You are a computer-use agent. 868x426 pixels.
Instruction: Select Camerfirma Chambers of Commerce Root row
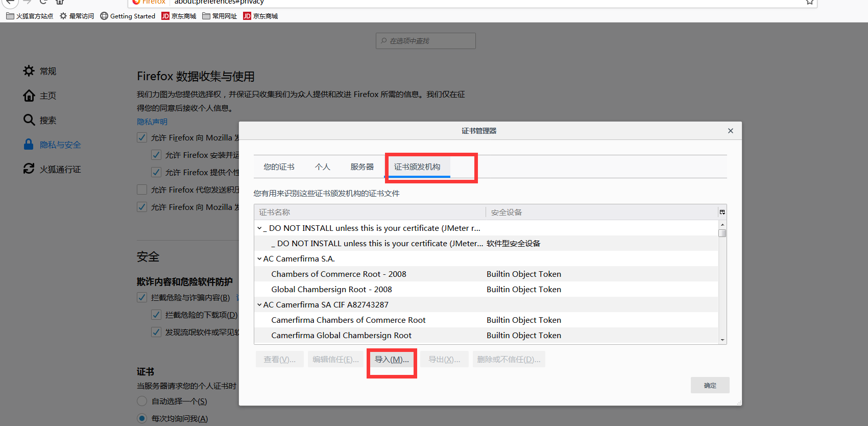[486, 320]
